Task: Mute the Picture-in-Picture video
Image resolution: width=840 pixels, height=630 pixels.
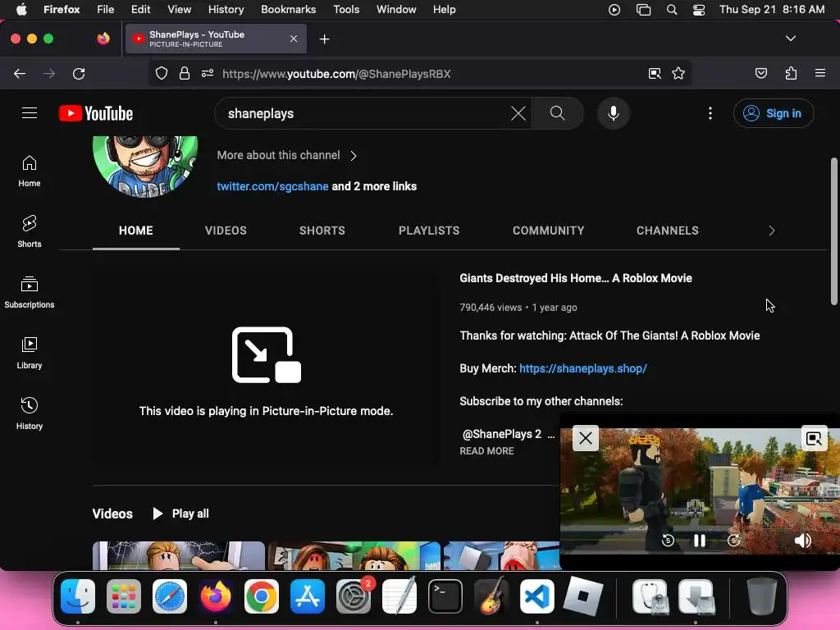Action: pyautogui.click(x=802, y=541)
